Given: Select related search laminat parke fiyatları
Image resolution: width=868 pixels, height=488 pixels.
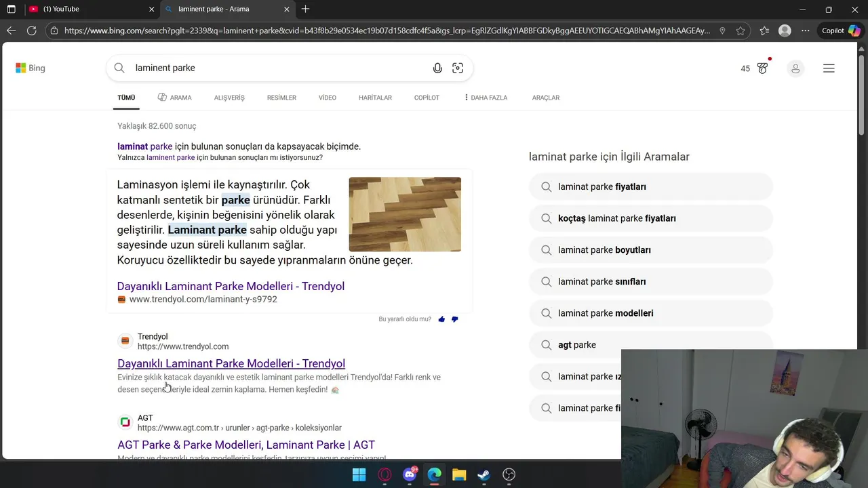Looking at the screenshot, I should click(651, 186).
